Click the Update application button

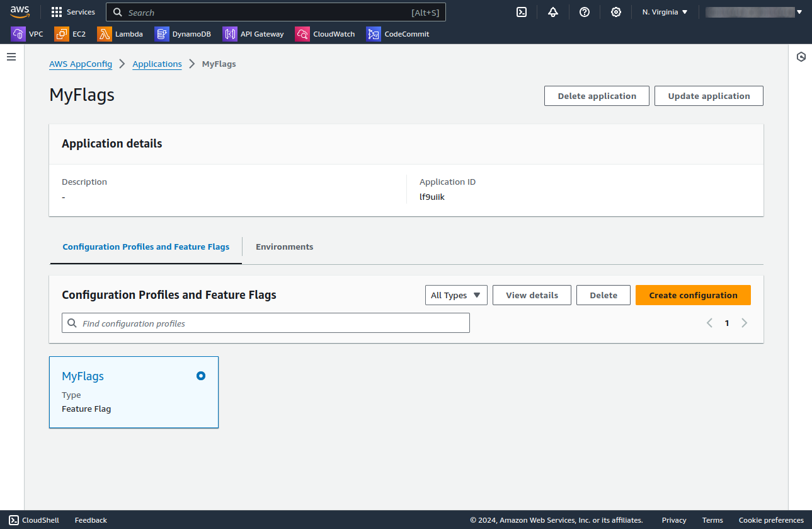pos(709,96)
